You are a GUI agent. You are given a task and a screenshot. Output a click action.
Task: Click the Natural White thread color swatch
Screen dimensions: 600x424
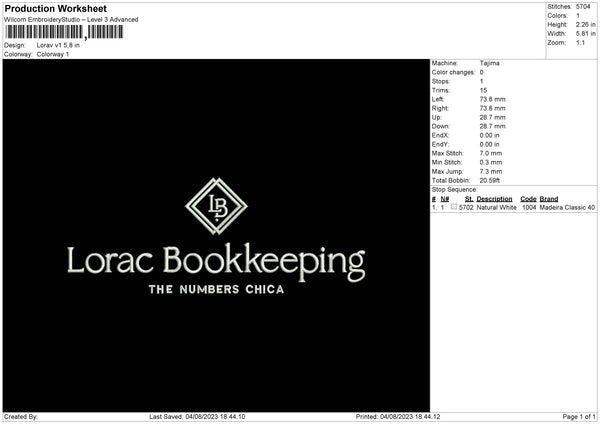click(454, 207)
